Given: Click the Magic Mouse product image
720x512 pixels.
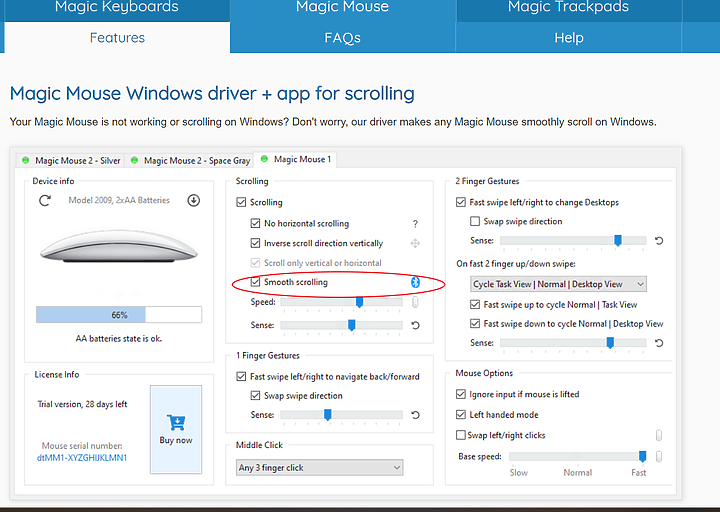Looking at the screenshot, I should pos(118,246).
